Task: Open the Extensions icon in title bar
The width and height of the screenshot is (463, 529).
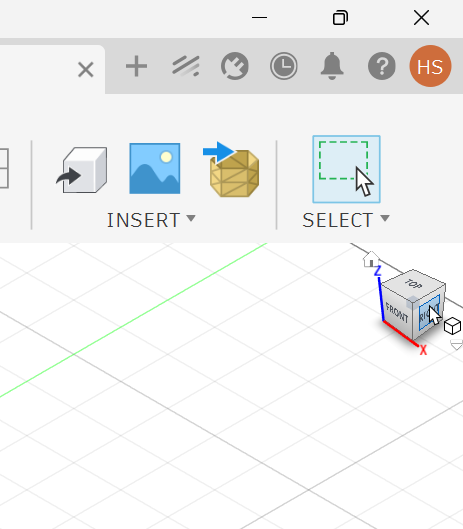Action: click(186, 66)
